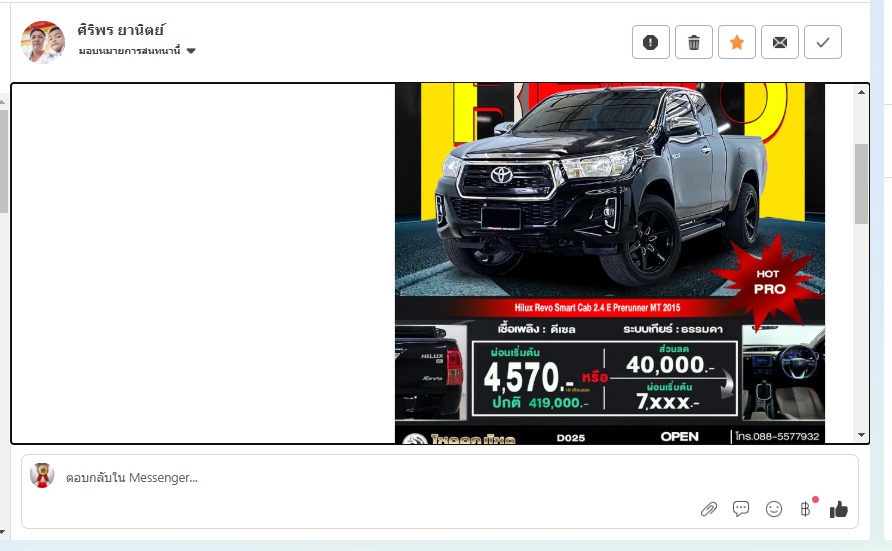Click the contact name ศิริพร ยานิตย์

click(121, 30)
